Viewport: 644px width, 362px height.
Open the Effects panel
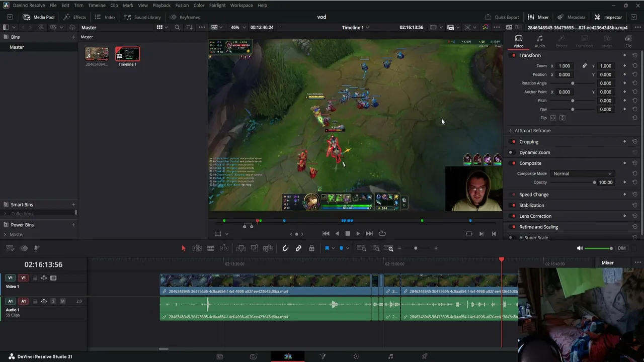[74, 17]
